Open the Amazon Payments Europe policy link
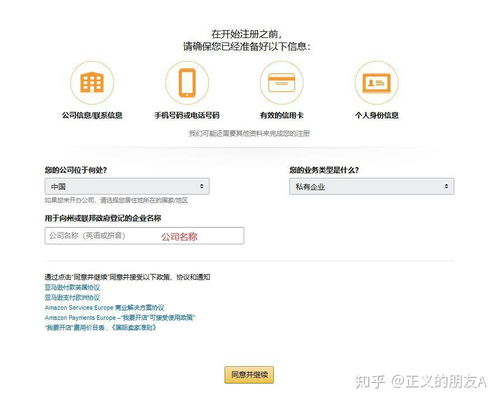 [x=120, y=317]
